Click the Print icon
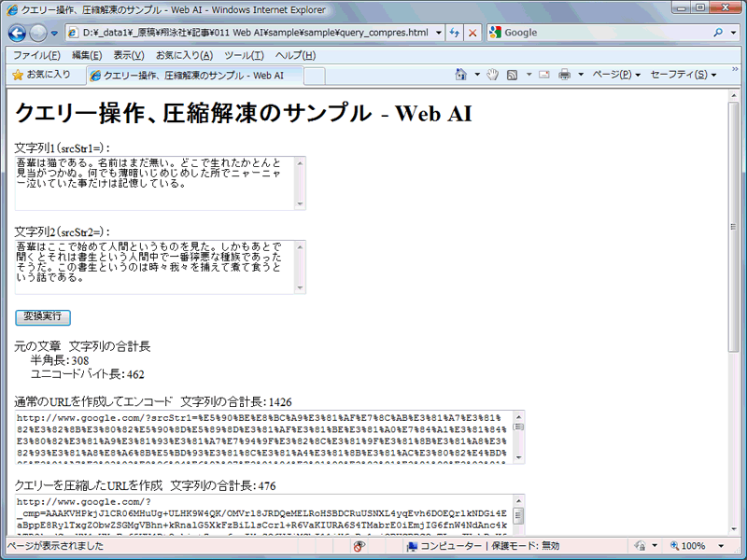 pos(565,75)
